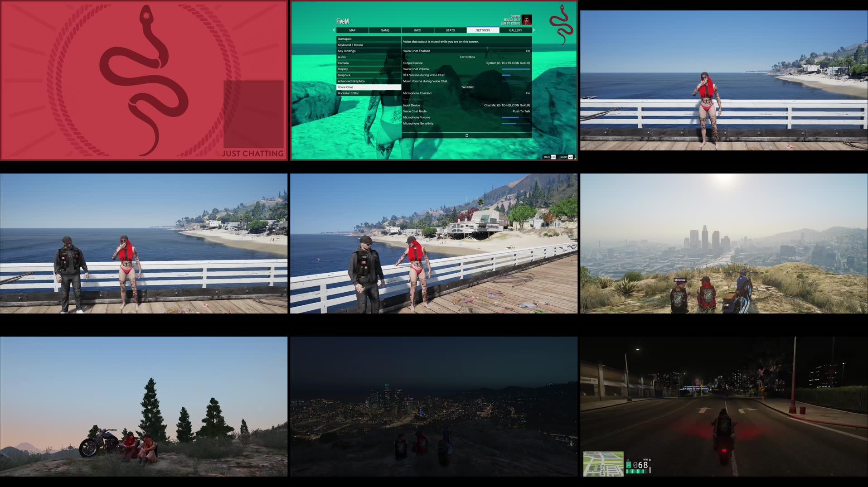
Task: Click the Select label
Action: pos(563,157)
